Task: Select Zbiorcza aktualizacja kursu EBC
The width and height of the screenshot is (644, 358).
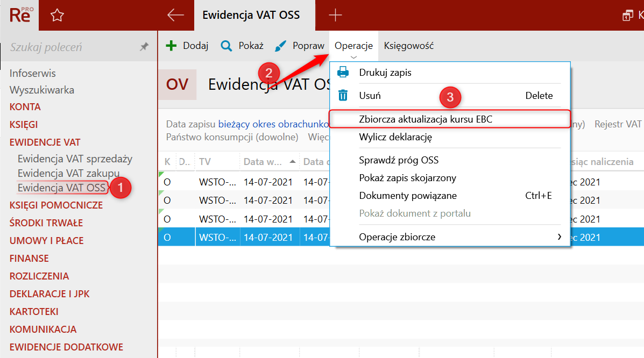Action: pos(450,119)
